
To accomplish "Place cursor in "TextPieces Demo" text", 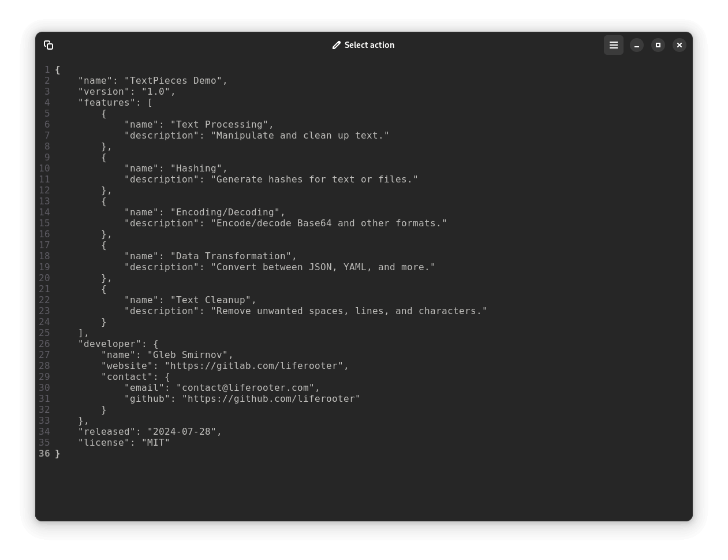I will [176, 81].
